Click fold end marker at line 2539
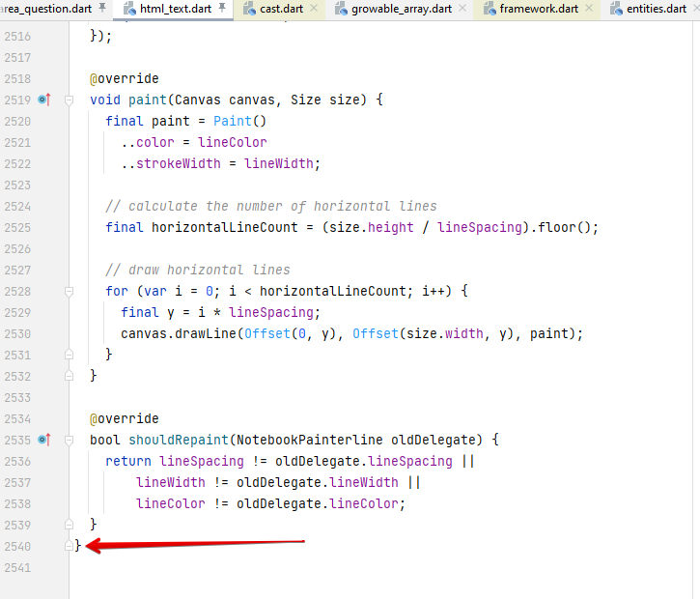The width and height of the screenshot is (700, 599). click(69, 525)
